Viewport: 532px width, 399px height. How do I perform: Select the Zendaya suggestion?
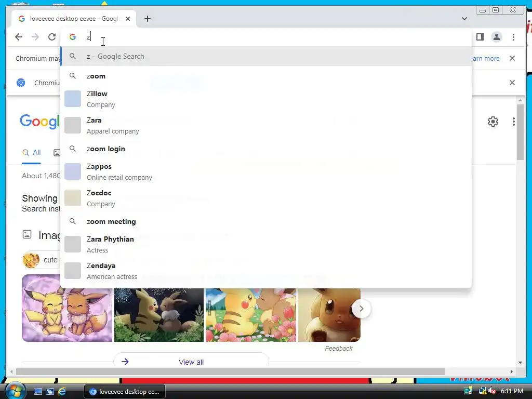267,271
